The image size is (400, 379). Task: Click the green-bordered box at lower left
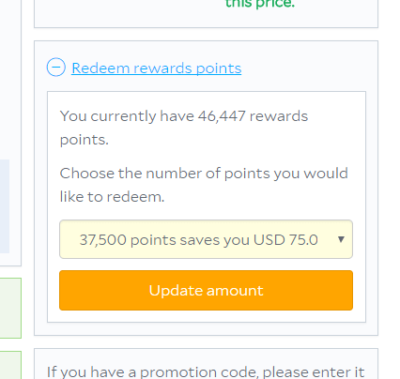click(x=11, y=308)
